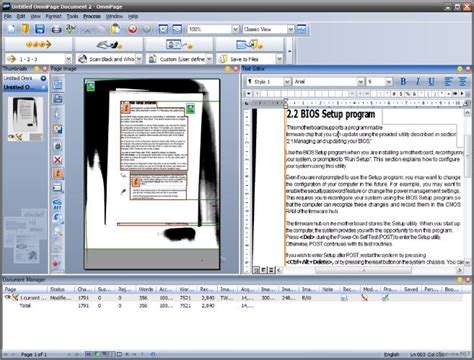
Task: Click the pencil icon in document row
Action: 364,298
